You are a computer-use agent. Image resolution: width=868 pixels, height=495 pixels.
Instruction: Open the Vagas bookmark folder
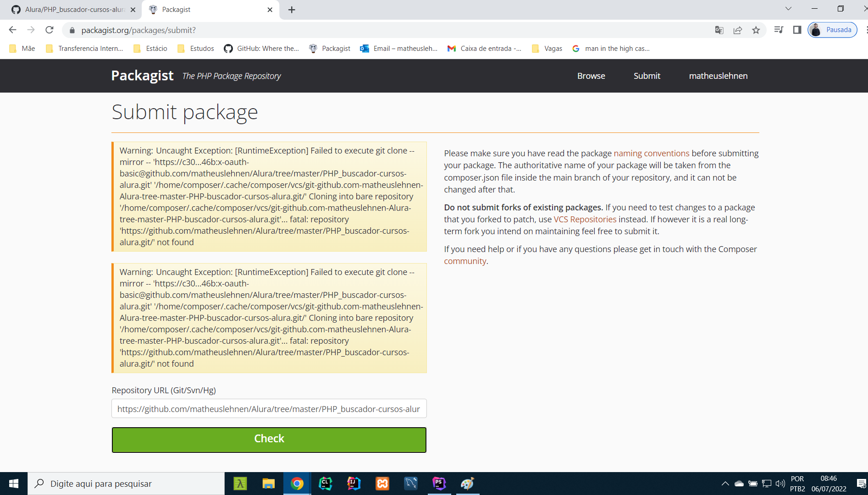[x=547, y=49]
